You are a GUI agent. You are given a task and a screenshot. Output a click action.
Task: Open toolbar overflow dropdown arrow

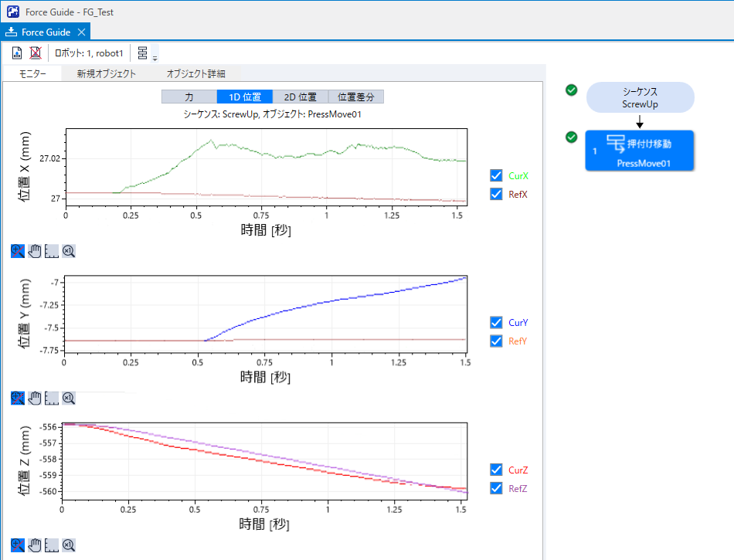(x=155, y=59)
